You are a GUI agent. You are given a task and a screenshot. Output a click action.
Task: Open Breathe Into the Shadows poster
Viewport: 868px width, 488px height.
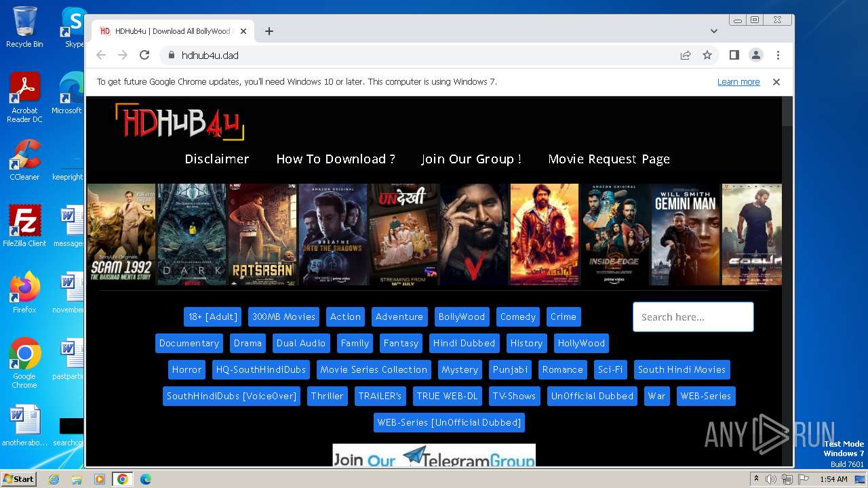click(x=333, y=235)
